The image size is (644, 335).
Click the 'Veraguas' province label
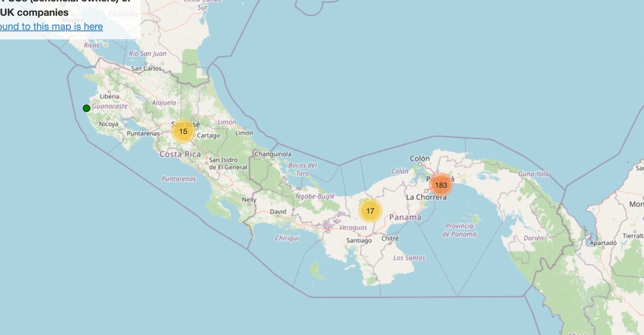tap(354, 228)
